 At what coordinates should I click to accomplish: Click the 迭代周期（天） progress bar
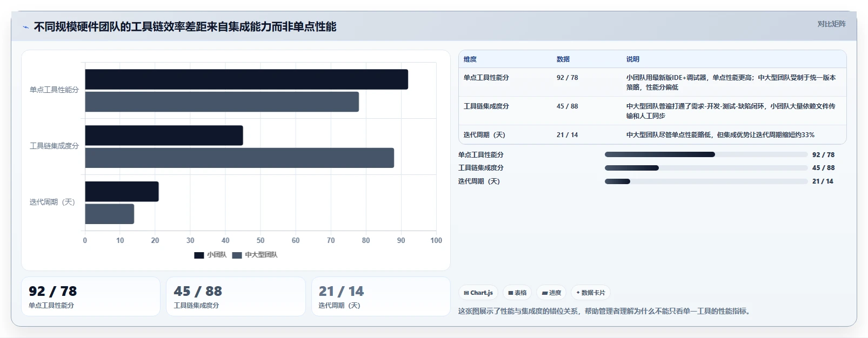point(706,181)
